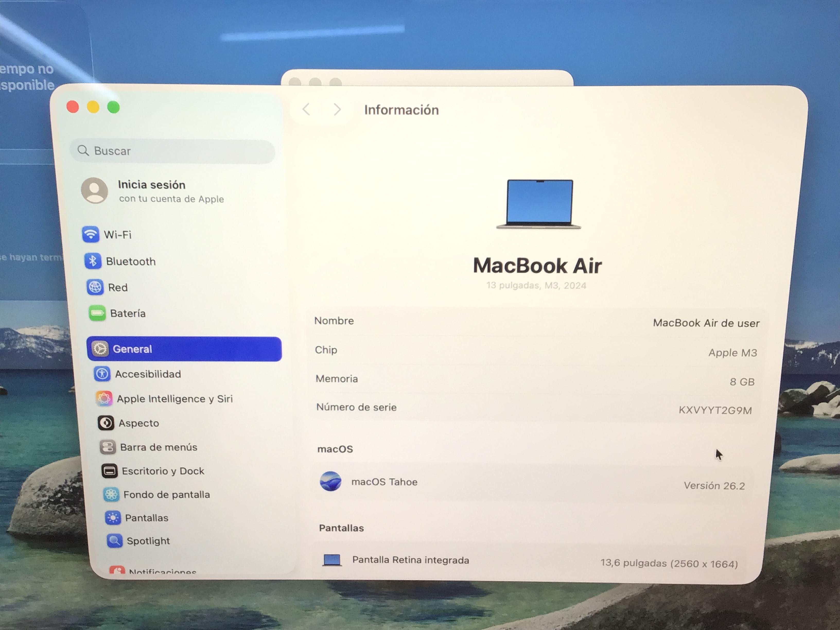Select the Spotlight magnifier icon

click(114, 541)
